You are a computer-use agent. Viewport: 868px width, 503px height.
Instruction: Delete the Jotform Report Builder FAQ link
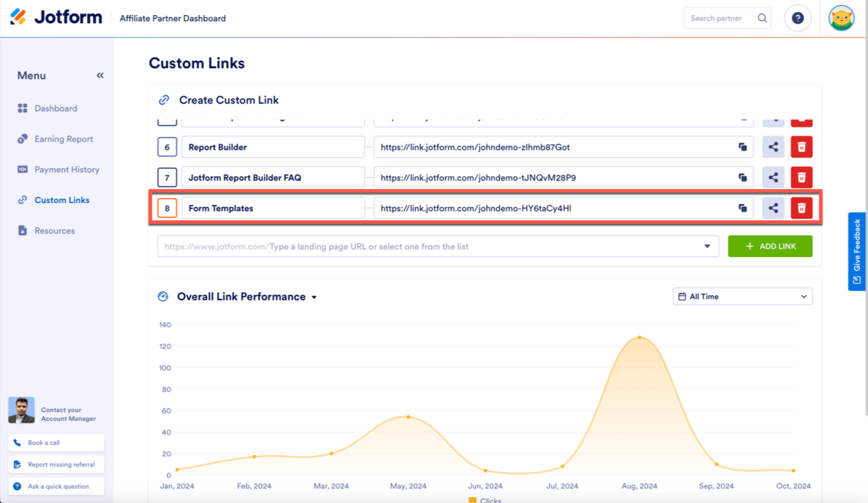pyautogui.click(x=802, y=178)
